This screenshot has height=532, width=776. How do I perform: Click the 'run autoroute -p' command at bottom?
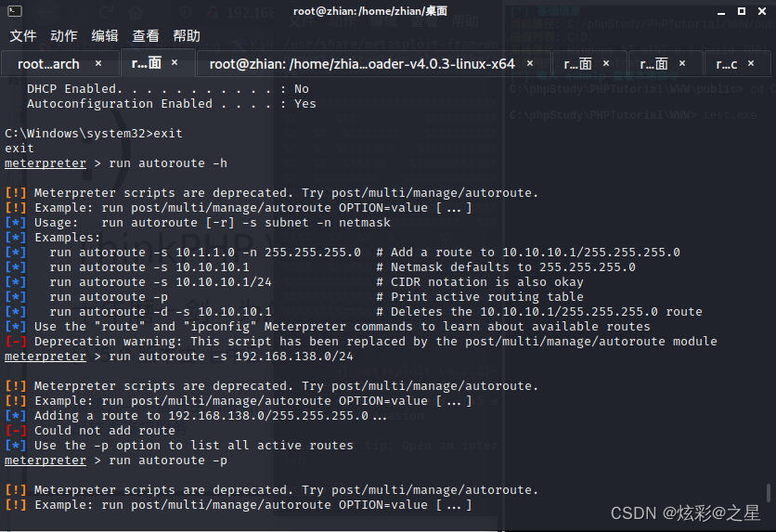coord(116,461)
